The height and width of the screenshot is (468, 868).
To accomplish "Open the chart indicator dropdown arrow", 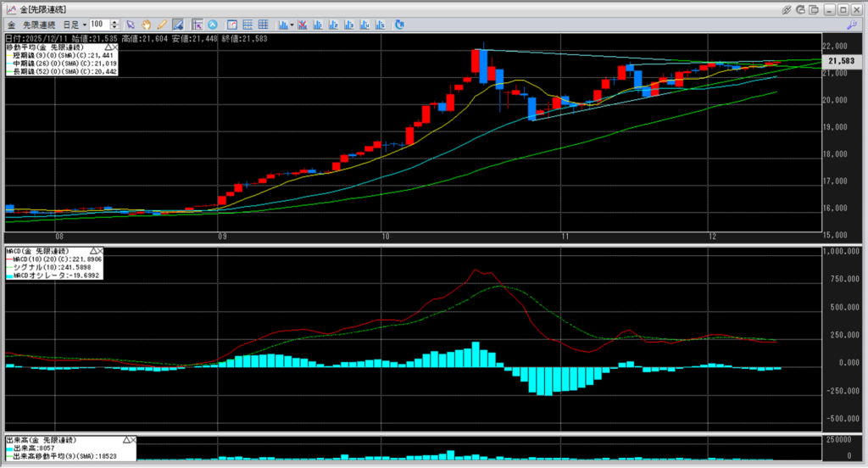I will point(292,24).
